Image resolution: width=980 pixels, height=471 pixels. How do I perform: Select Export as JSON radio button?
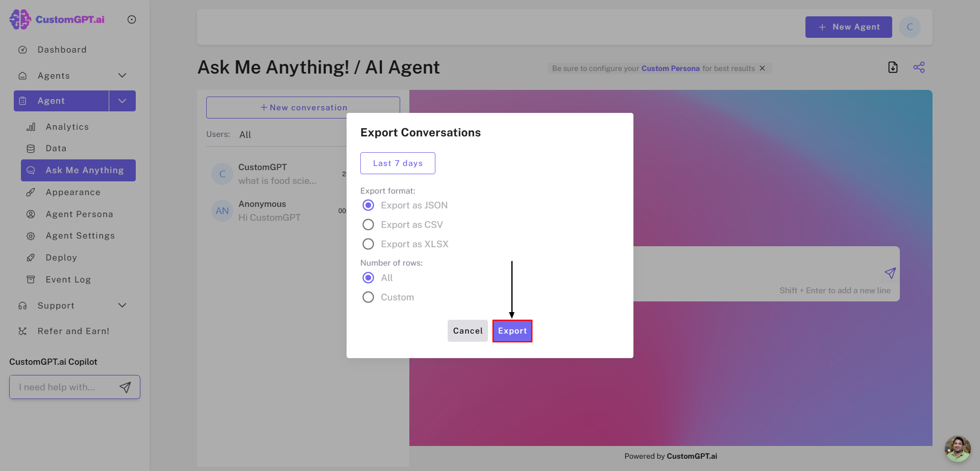[x=368, y=205]
